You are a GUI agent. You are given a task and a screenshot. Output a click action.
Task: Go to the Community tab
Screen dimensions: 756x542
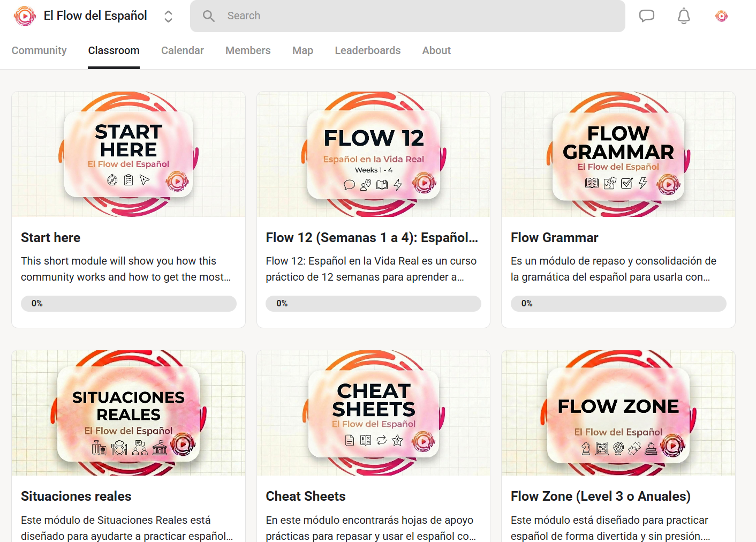point(39,50)
